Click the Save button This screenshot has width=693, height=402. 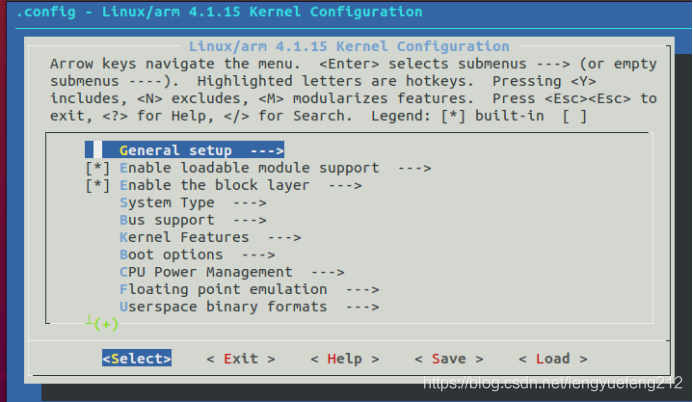tap(448, 358)
